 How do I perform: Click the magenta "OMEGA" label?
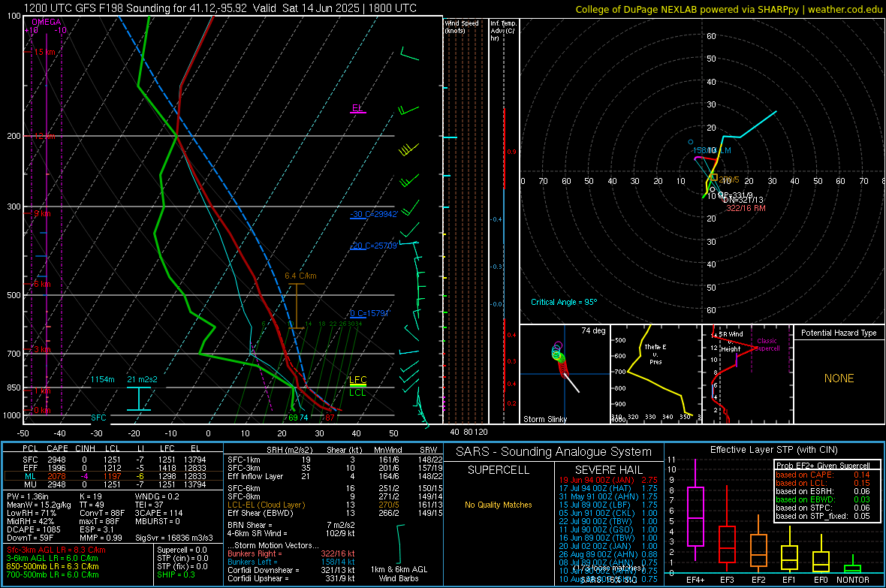pyautogui.click(x=47, y=22)
